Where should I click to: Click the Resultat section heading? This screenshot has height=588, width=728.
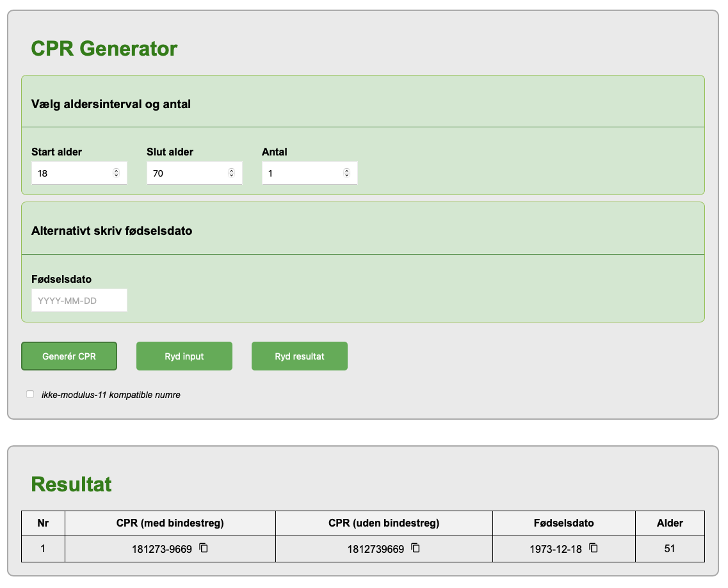point(71,484)
